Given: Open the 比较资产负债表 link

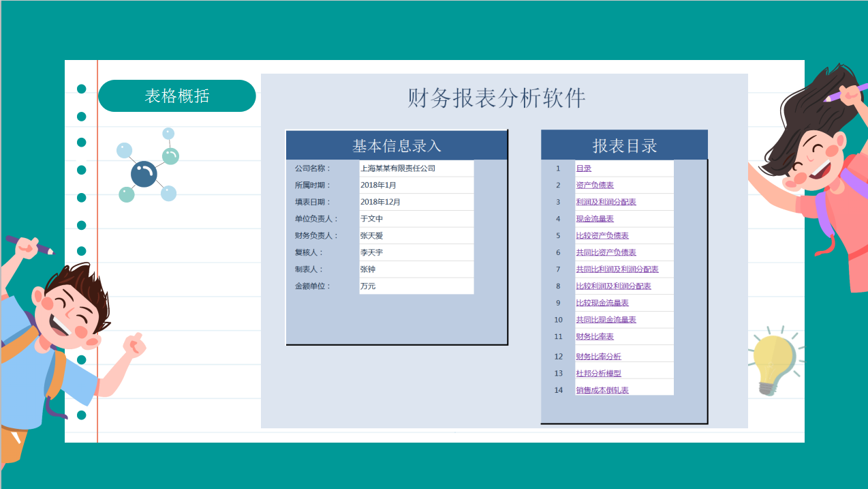Looking at the screenshot, I should tap(602, 235).
